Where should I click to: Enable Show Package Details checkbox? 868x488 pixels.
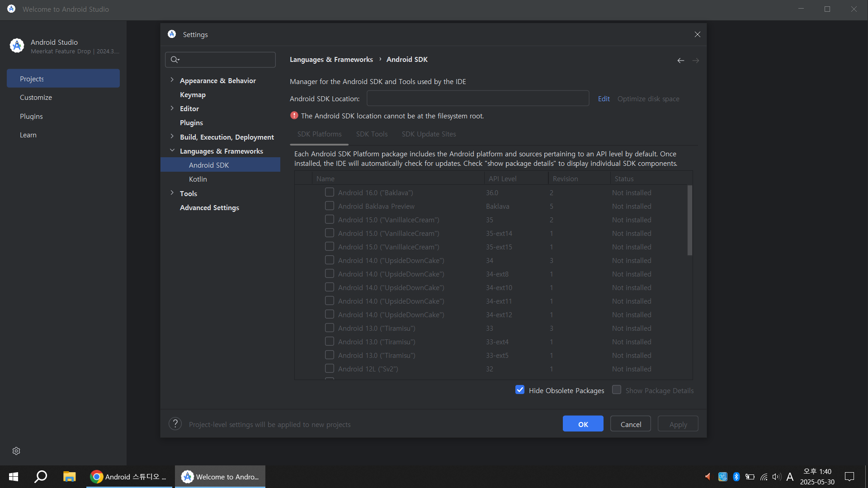point(617,390)
